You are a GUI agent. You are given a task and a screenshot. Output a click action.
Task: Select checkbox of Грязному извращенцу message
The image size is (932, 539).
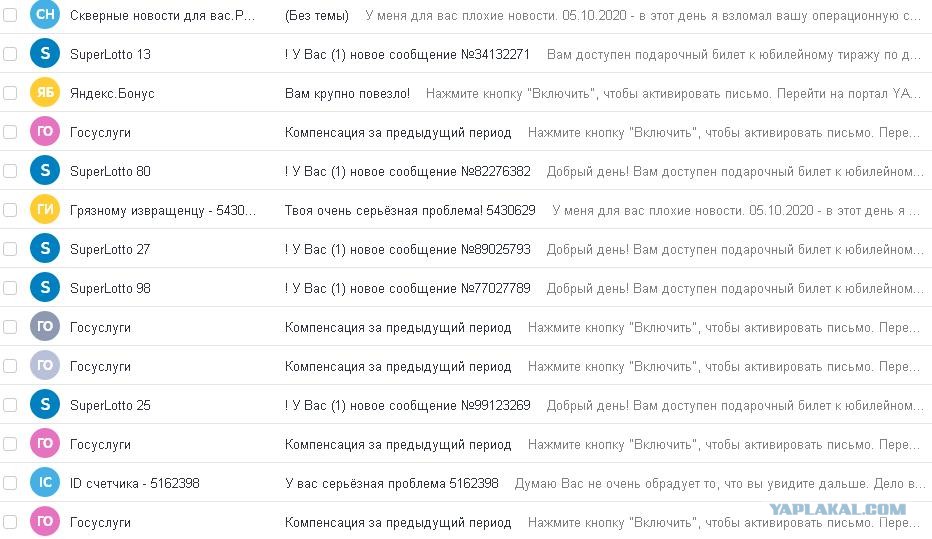(x=10, y=210)
